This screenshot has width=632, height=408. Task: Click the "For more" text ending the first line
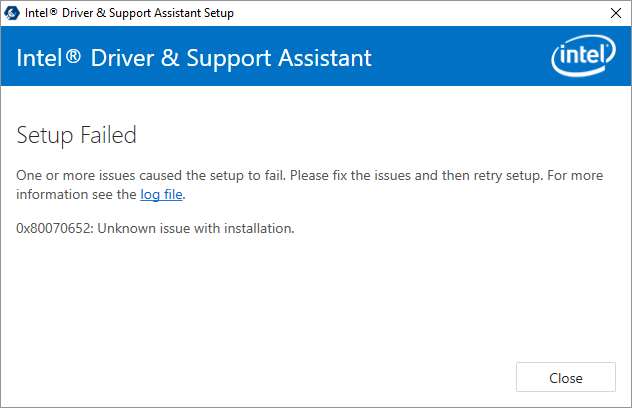coord(575,176)
